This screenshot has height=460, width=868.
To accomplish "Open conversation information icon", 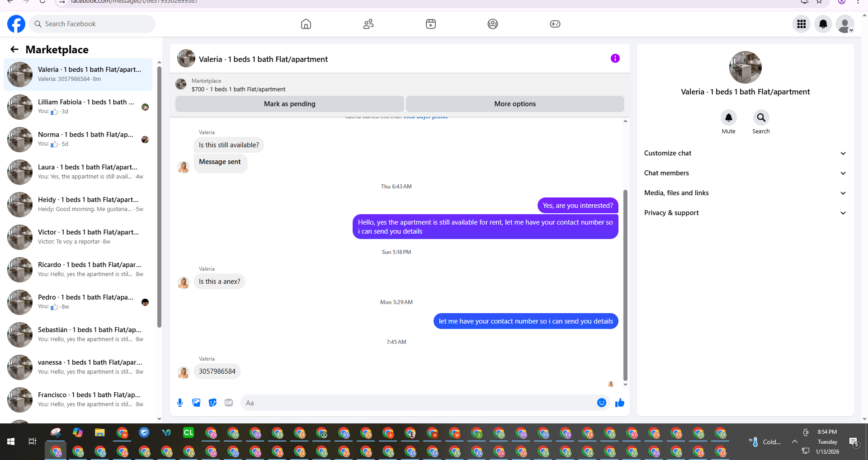I will pyautogui.click(x=615, y=58).
